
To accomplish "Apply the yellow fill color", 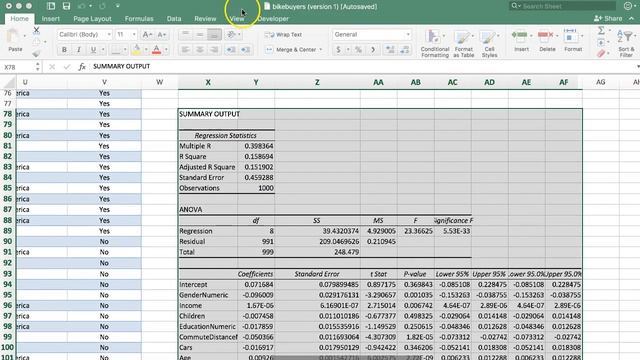I will pos(136,50).
